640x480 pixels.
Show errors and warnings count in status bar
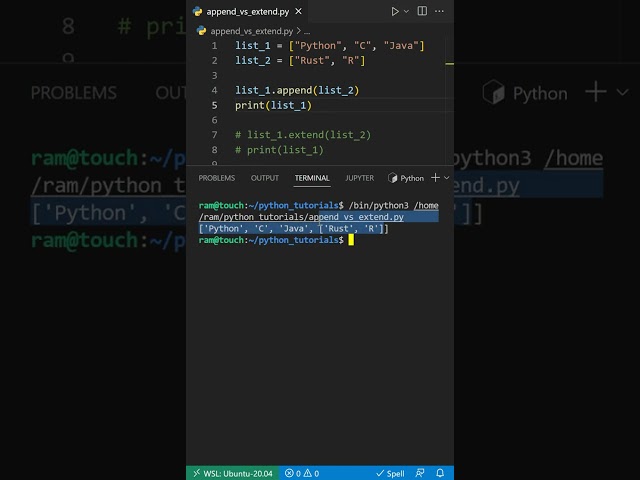click(x=302, y=473)
